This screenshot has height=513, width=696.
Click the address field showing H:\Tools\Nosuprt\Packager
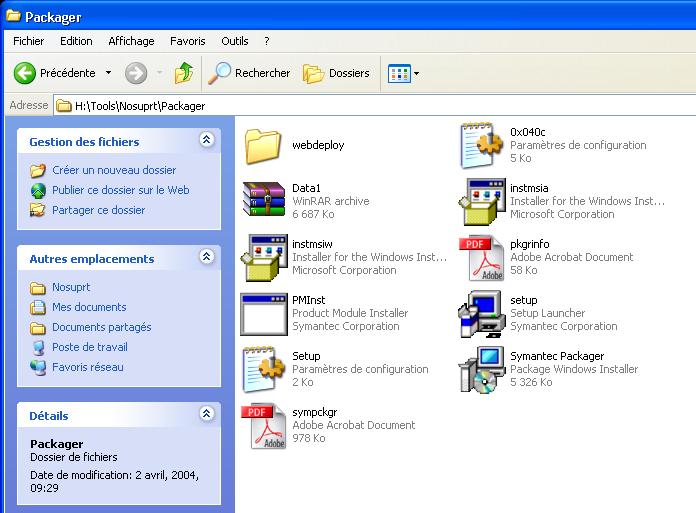pos(375,106)
